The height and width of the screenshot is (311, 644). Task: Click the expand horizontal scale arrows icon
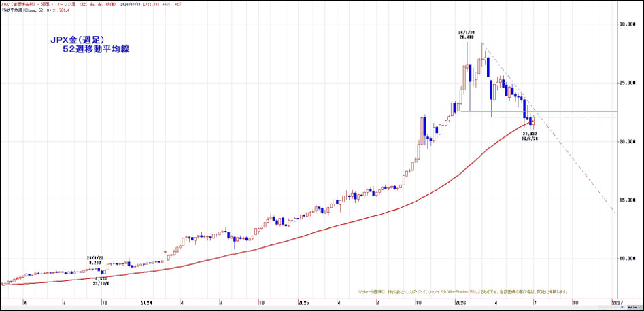pyautogui.click(x=635, y=308)
